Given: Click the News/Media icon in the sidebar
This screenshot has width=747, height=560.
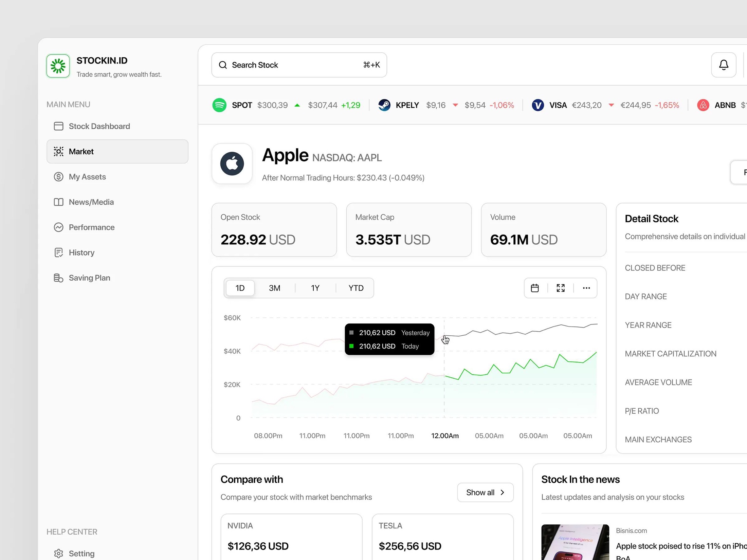Looking at the screenshot, I should coord(58,202).
